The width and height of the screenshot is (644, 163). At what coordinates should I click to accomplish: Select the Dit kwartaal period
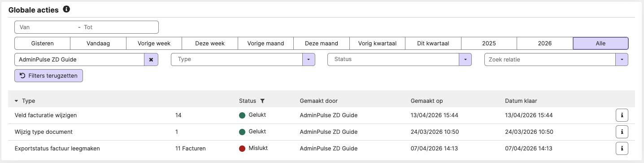433,43
